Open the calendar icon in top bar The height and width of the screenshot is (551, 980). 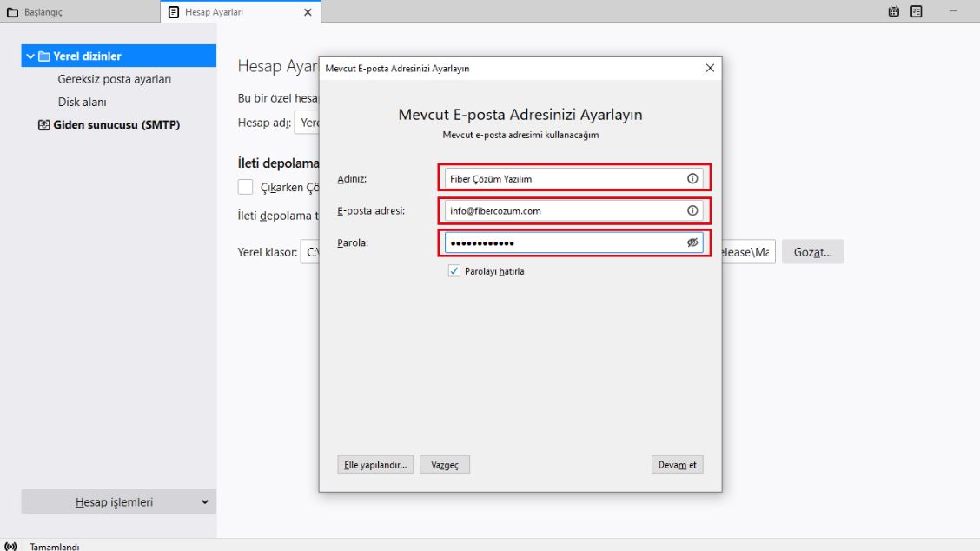894,12
